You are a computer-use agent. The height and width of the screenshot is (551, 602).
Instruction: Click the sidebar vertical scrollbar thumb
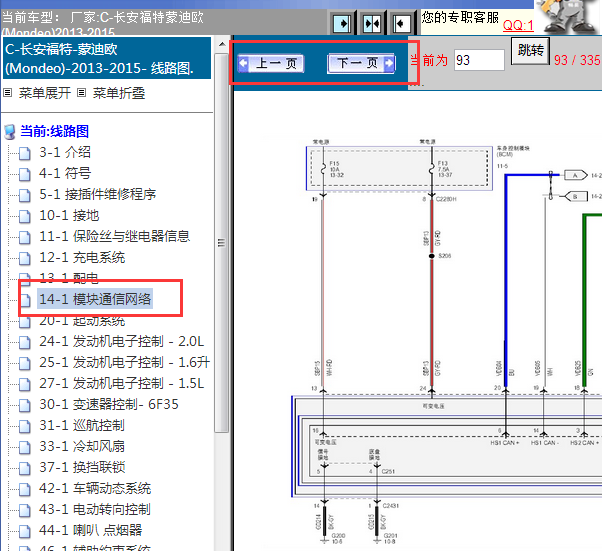(x=222, y=243)
